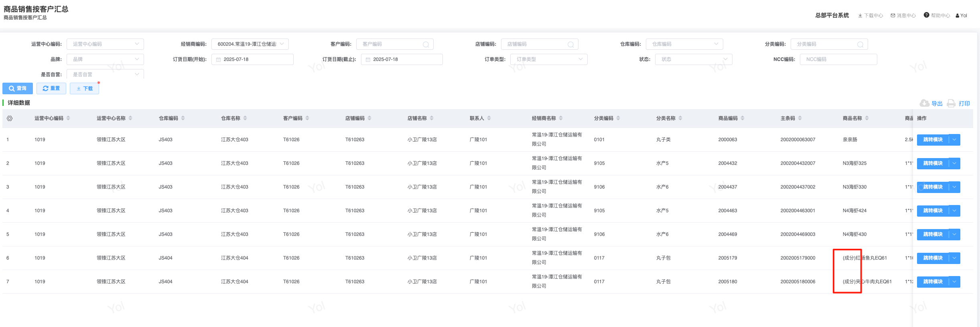Click search icon in 客户编码 field
980x327 pixels.
tap(426, 45)
